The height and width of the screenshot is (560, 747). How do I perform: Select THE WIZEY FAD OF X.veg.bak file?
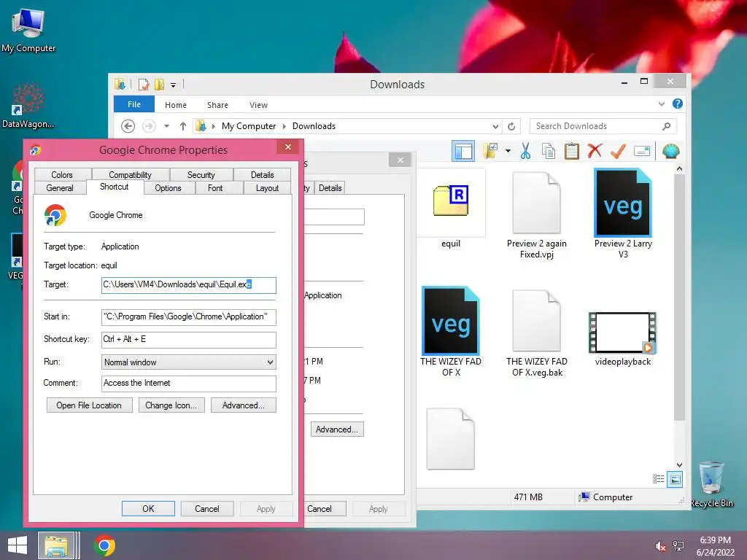point(536,333)
